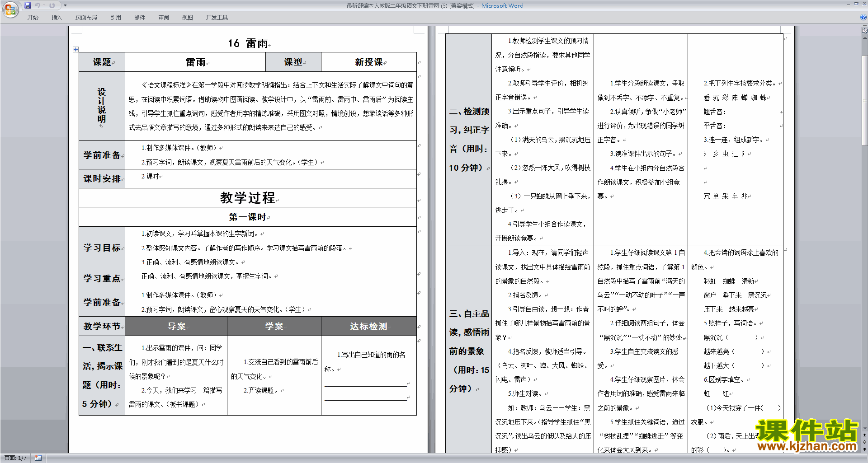Click the 2 课时 cell text
Screen dimensions: 868x463
(x=150, y=177)
